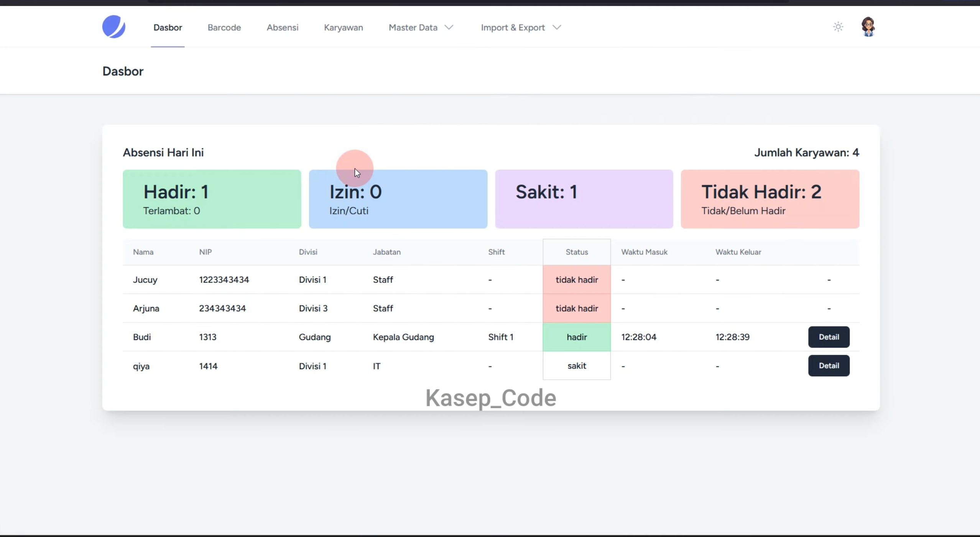Image resolution: width=980 pixels, height=537 pixels.
Task: Click the purple Sakit summary card
Action: point(584,199)
